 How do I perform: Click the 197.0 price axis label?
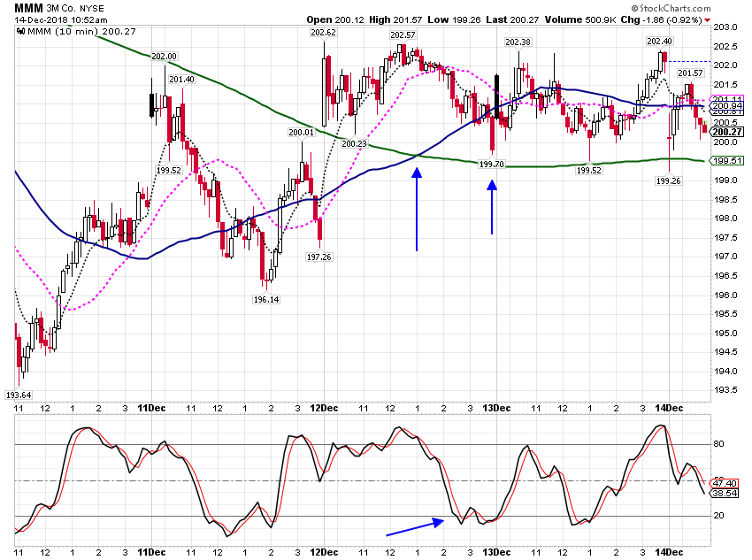725,257
